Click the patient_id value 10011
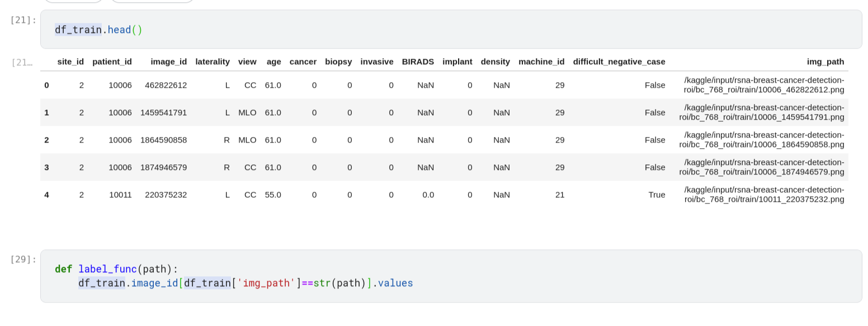This screenshot has height=326, width=868. click(x=120, y=195)
